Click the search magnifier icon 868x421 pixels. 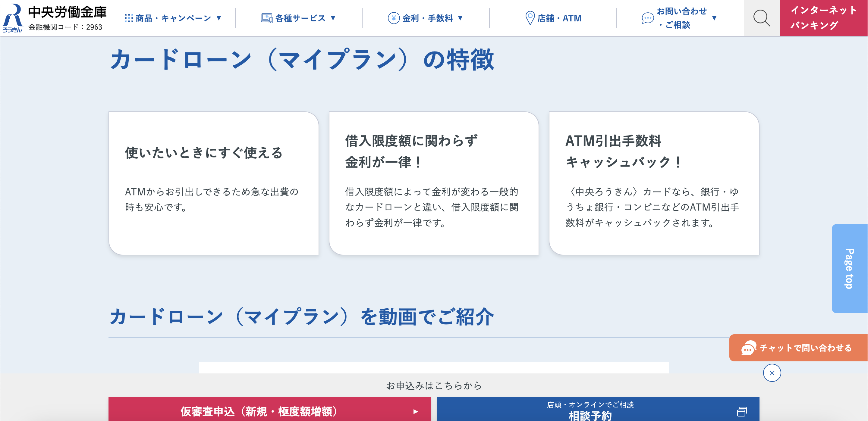[762, 18]
